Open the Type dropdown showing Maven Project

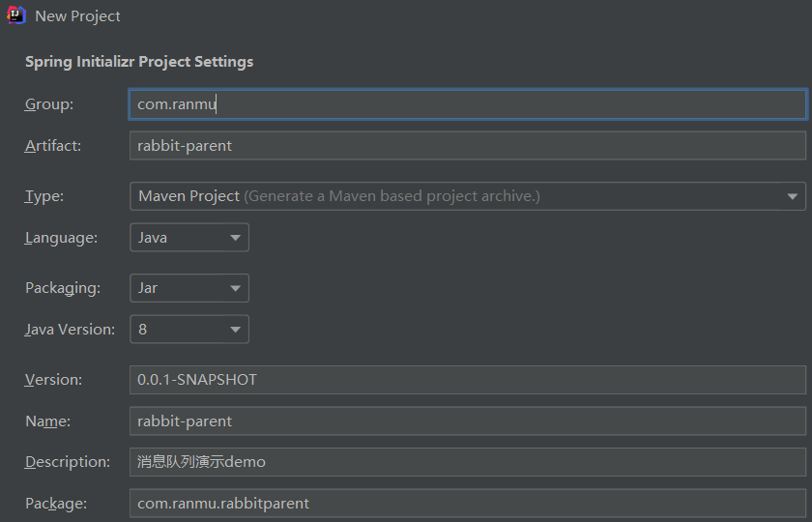(468, 196)
